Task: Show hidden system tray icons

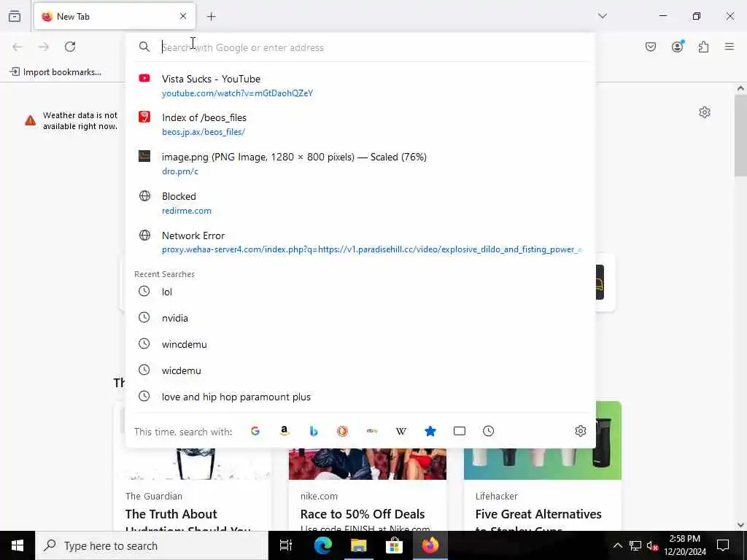Action: [617, 545]
